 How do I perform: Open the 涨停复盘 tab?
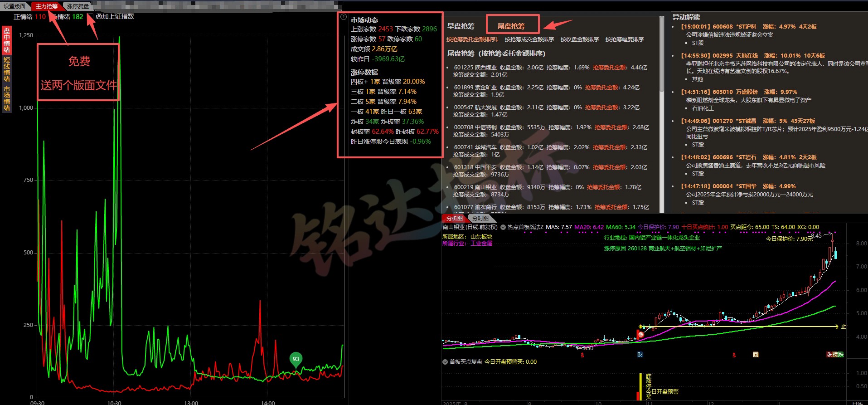click(78, 6)
